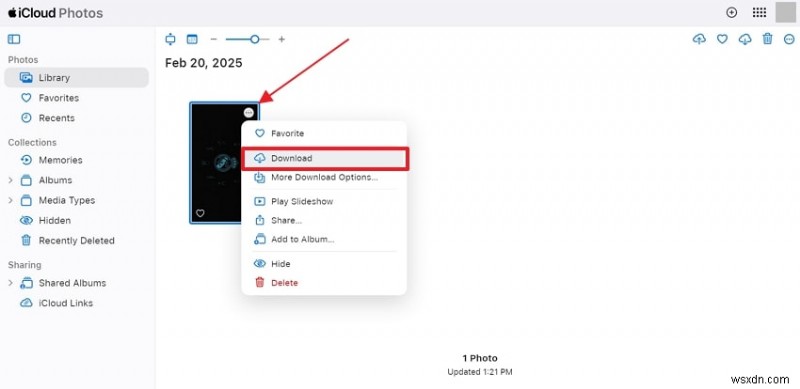The image size is (800, 389).
Task: Open the account avatar in header
Action: coord(785,13)
